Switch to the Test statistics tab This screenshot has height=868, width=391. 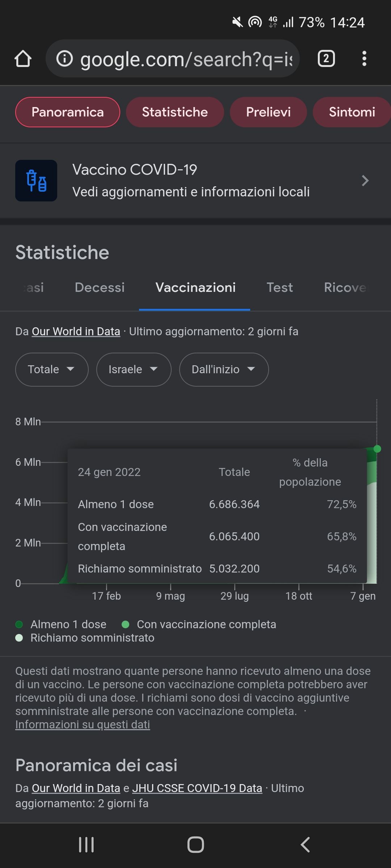point(279,288)
